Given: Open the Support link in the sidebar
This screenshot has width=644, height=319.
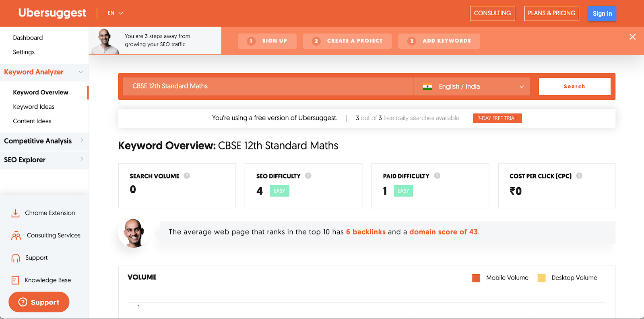Looking at the screenshot, I should click(x=36, y=258).
